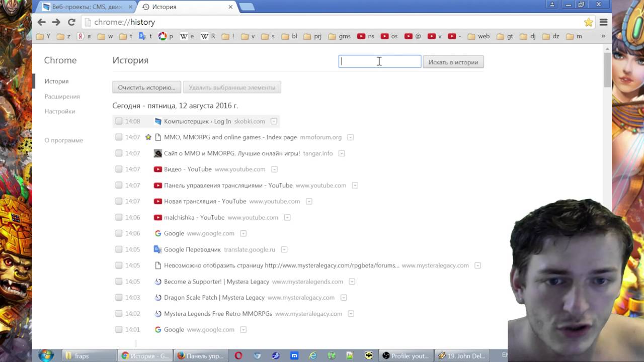
Task: Open the new tab button
Action: point(247,7)
